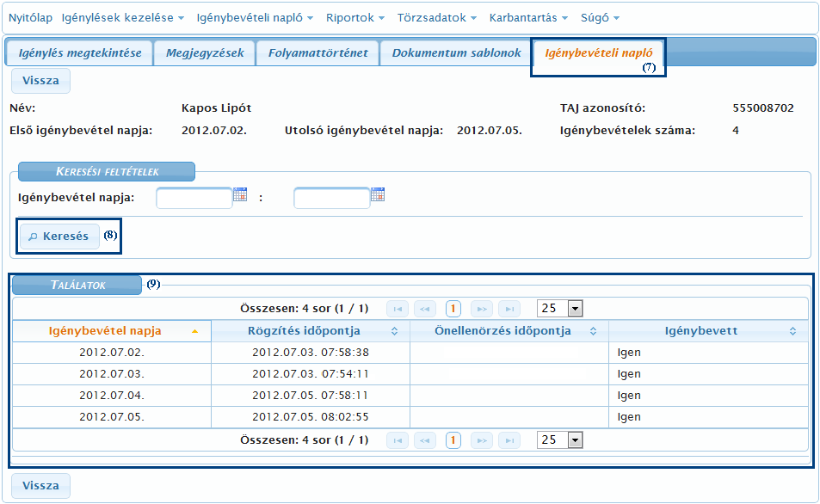Sort by Igénybevétel napja ascending arrow

(194, 331)
